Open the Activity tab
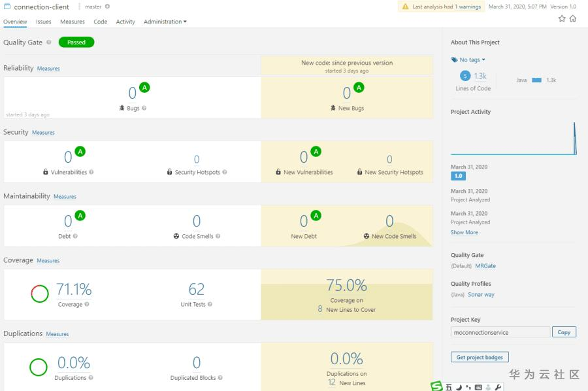Image resolution: width=588 pixels, height=391 pixels. point(125,22)
